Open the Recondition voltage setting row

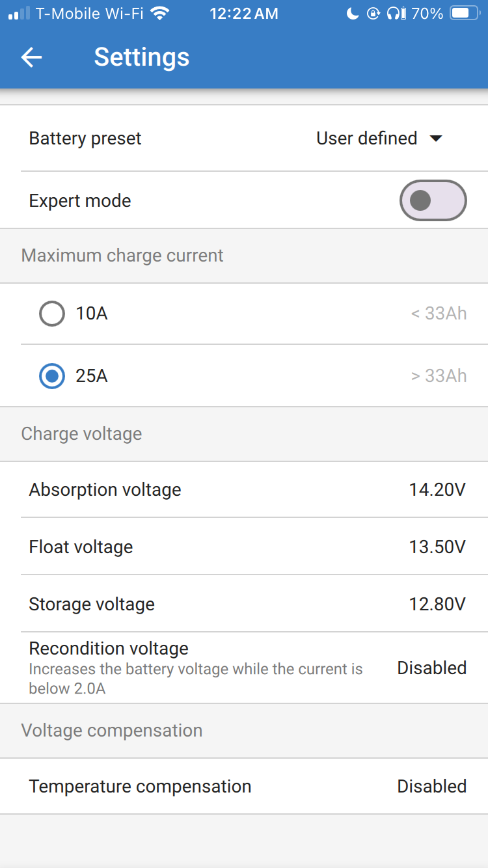pos(195,668)
